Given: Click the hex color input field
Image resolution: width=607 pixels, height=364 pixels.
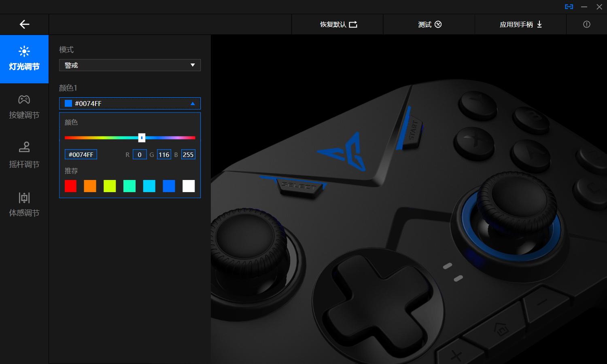Looking at the screenshot, I should pyautogui.click(x=81, y=154).
